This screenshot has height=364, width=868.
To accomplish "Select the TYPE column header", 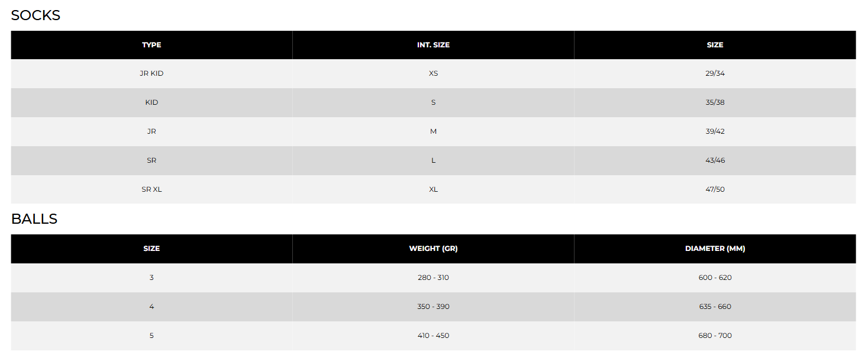I will tap(151, 45).
